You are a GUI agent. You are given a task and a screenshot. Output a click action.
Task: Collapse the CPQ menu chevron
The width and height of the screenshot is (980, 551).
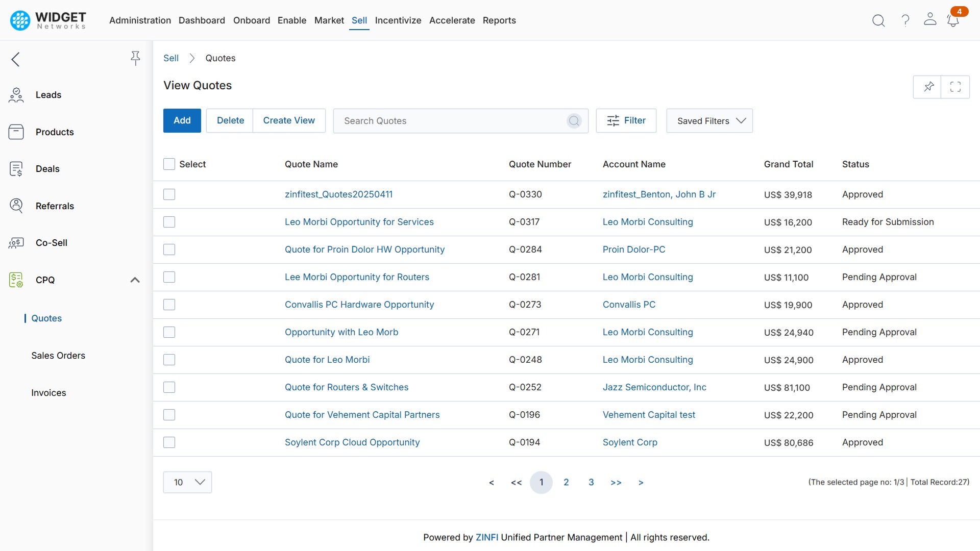point(135,280)
